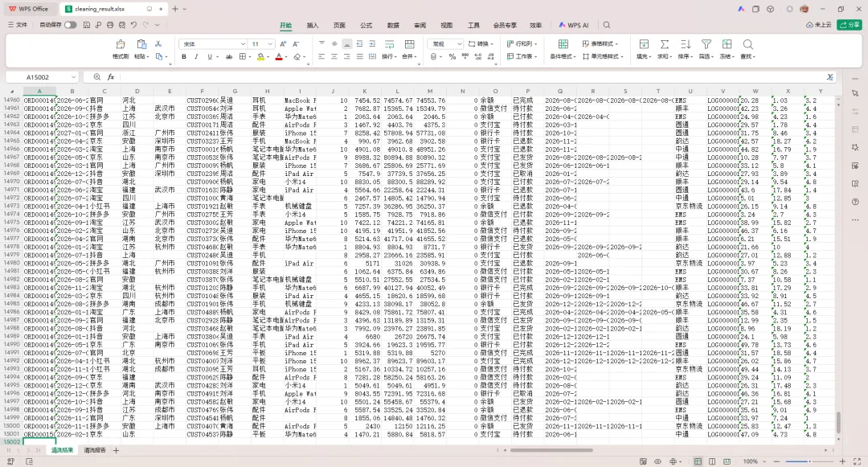Add a new sheet with plus button
868x467 pixels.
pos(116,450)
